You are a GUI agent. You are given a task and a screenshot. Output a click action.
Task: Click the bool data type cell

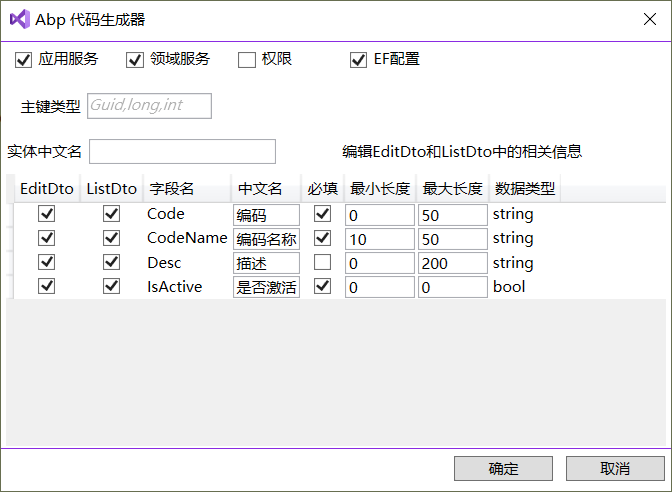click(x=509, y=286)
